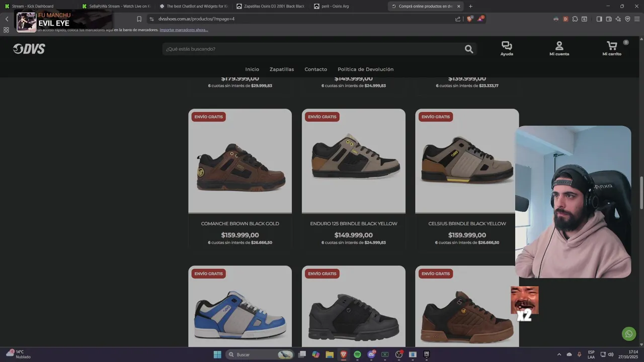644x362 pixels.
Task: Open Discord from the taskbar
Action: 371,354
